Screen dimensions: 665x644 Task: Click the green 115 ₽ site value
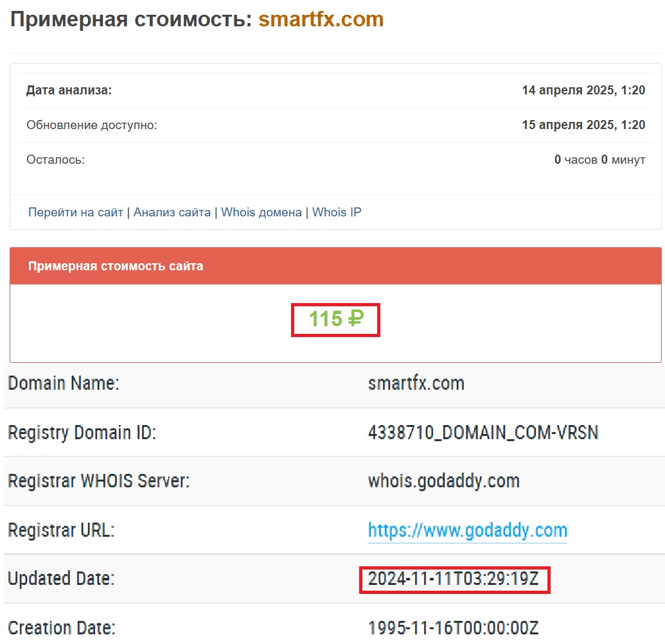click(x=335, y=319)
